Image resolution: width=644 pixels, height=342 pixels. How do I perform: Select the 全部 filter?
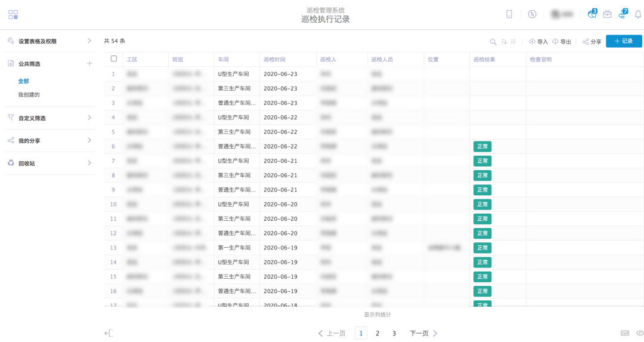tap(23, 81)
